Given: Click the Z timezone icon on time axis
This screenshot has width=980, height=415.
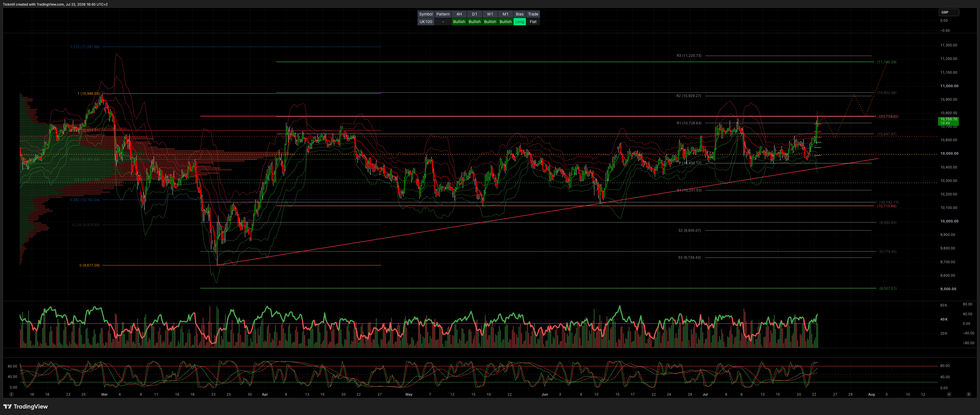Looking at the screenshot, I should [12, 394].
